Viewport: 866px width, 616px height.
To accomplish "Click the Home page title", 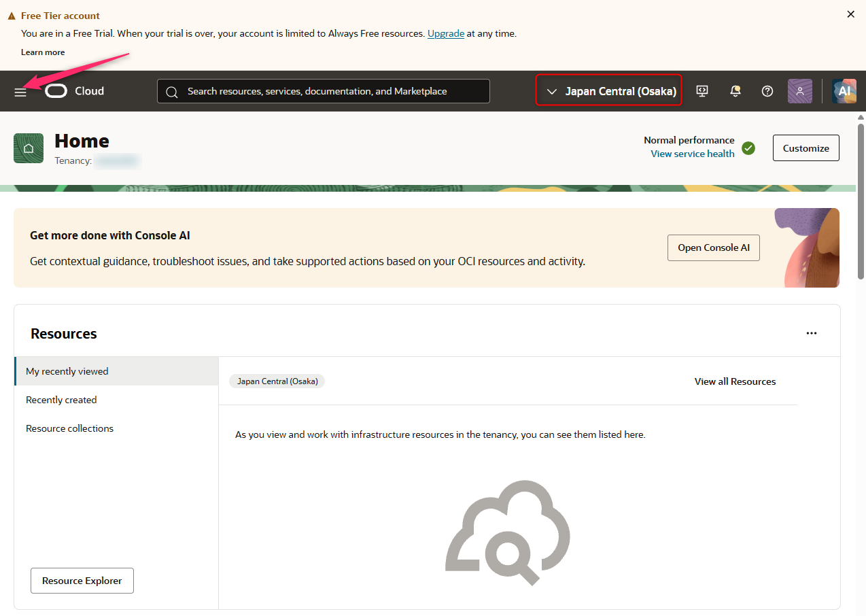I will tap(82, 141).
